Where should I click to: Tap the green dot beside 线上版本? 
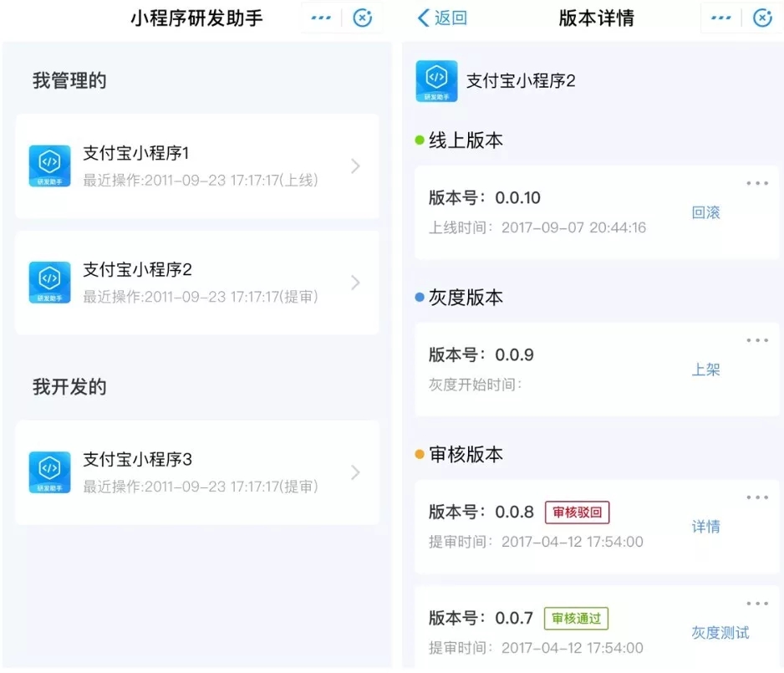tap(419, 140)
